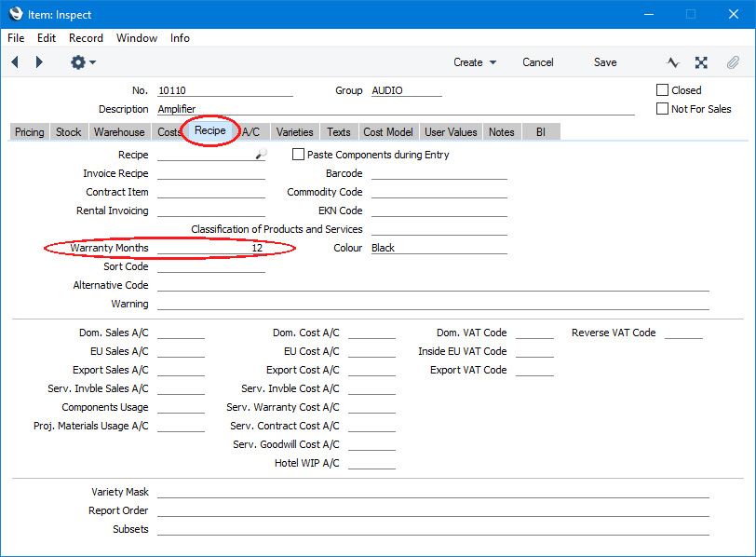
Task: Switch to the Notes tab
Action: [502, 132]
